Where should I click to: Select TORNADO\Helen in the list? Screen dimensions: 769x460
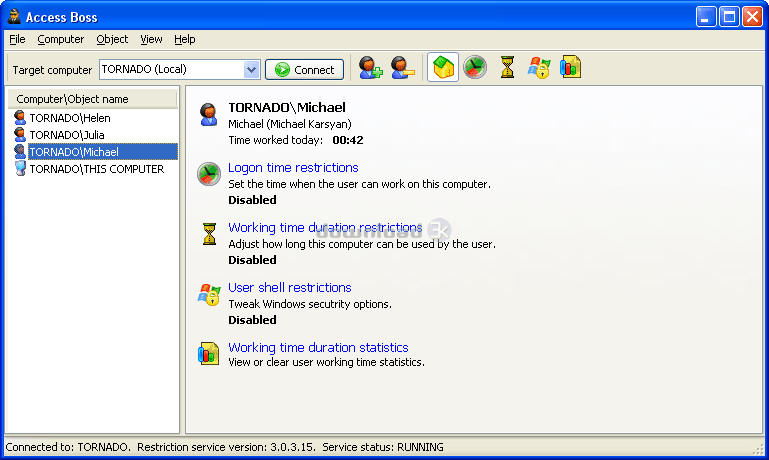[x=69, y=118]
